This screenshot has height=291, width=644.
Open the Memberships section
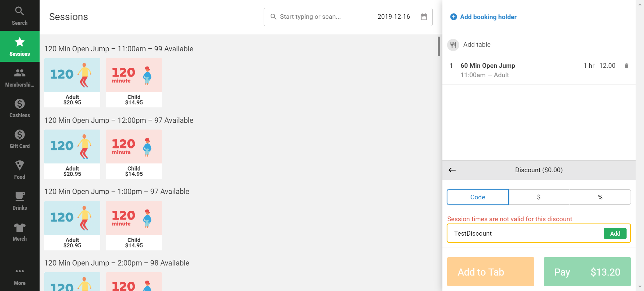(19, 77)
